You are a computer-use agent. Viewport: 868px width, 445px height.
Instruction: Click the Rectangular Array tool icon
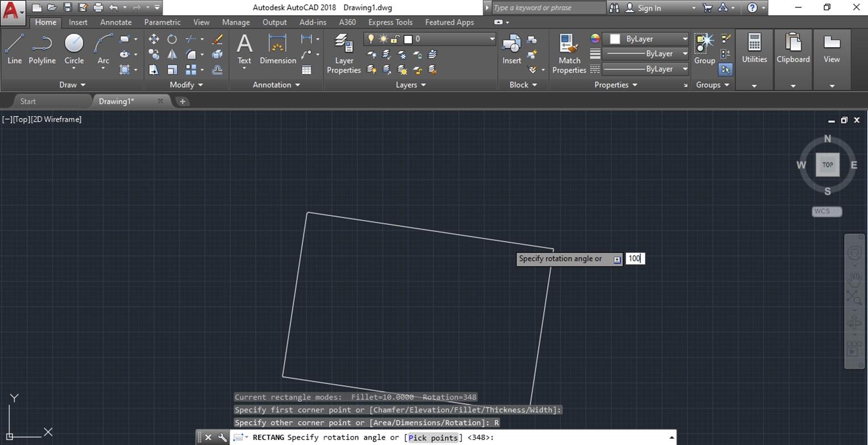tap(190, 70)
